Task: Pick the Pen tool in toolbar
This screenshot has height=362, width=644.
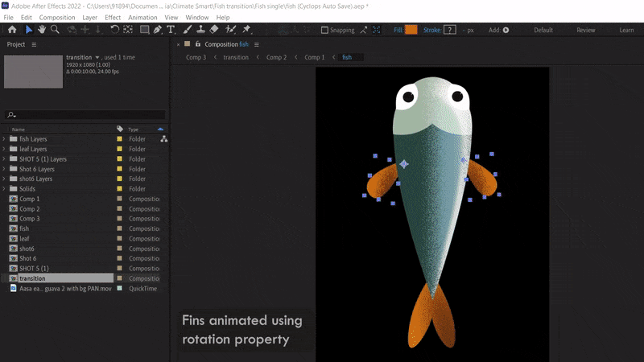Action: click(157, 30)
